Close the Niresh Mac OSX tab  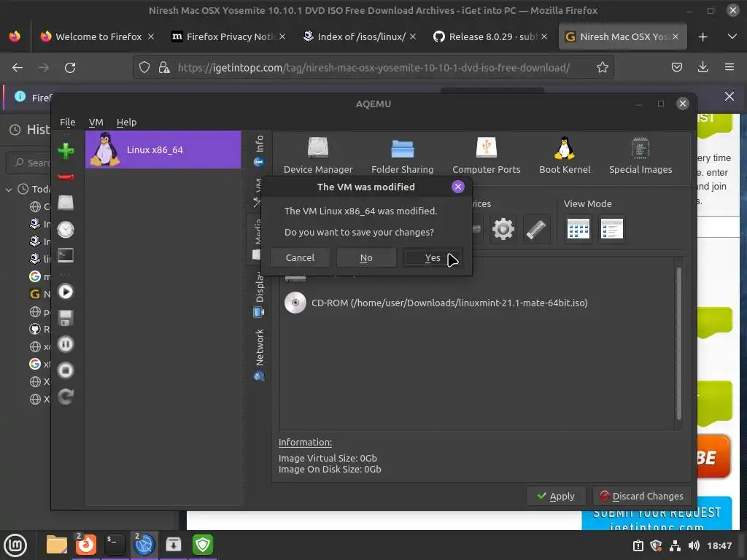coord(675,36)
